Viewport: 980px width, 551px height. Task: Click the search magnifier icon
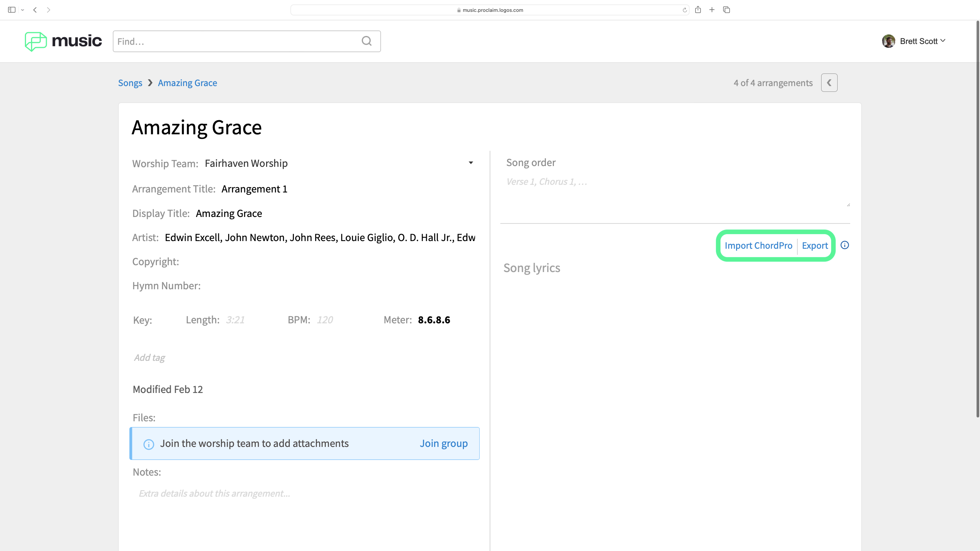coord(366,41)
